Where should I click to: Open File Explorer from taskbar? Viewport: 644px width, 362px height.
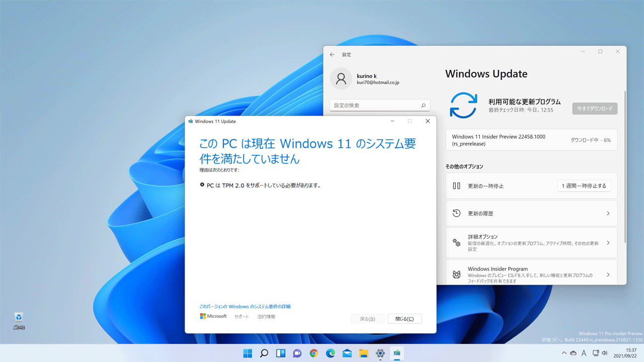(x=364, y=353)
